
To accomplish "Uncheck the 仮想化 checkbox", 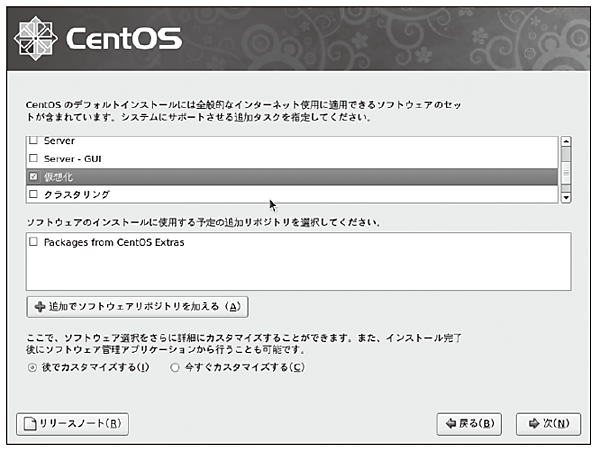I will tap(33, 176).
